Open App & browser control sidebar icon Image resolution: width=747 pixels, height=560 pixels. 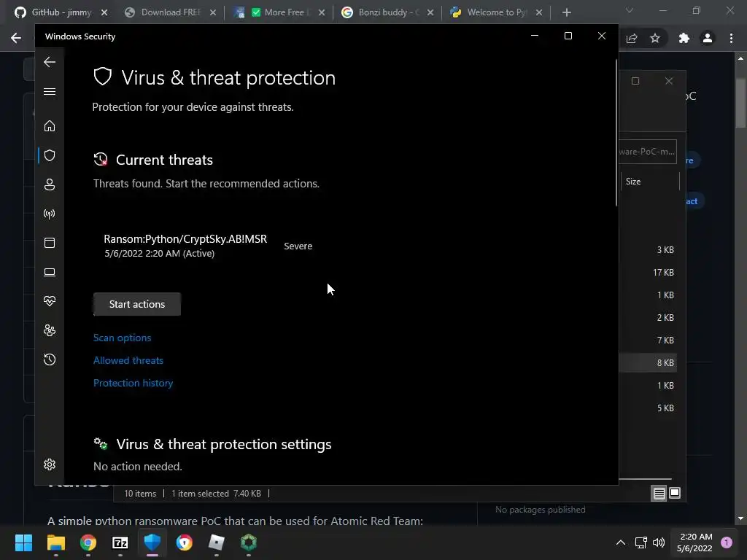50,243
